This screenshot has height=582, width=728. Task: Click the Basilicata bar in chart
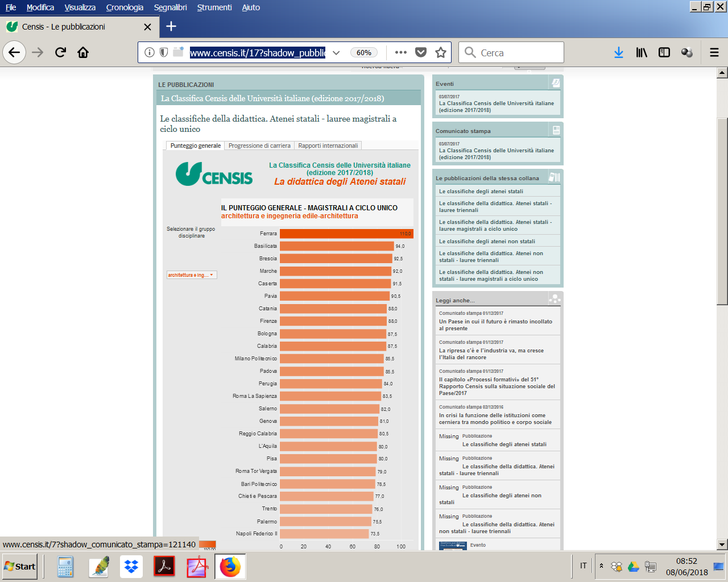pyautogui.click(x=337, y=246)
